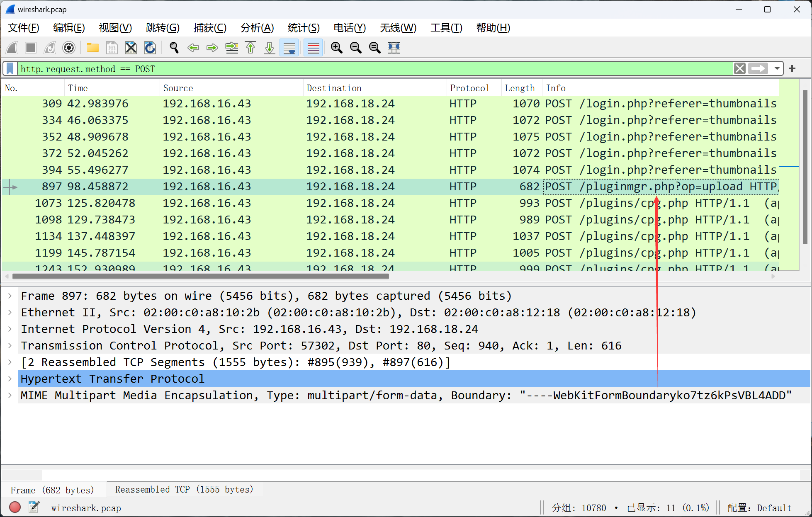Click the find packet magnifier icon

174,48
